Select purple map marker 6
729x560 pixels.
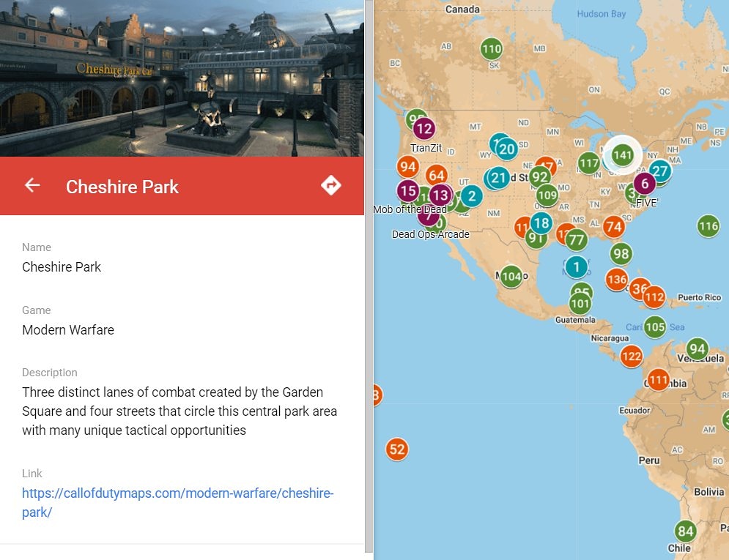pos(645,184)
